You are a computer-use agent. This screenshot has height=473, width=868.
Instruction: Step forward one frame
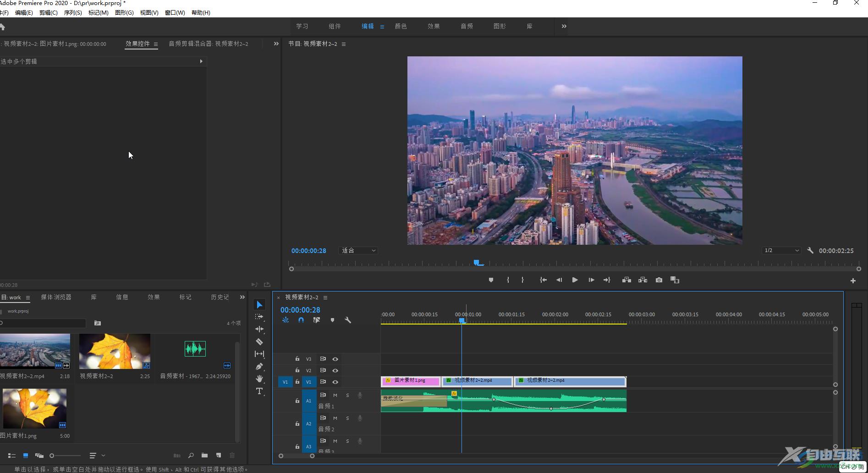(591, 280)
